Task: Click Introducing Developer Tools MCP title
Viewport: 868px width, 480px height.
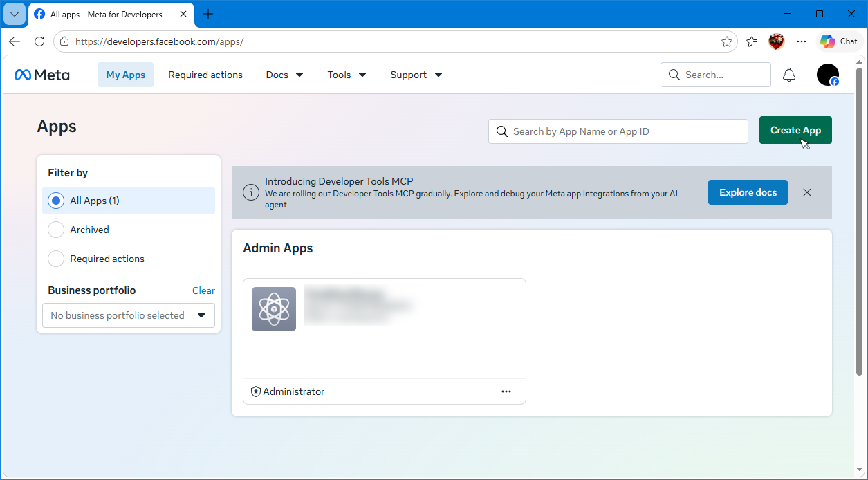Action: [x=339, y=182]
